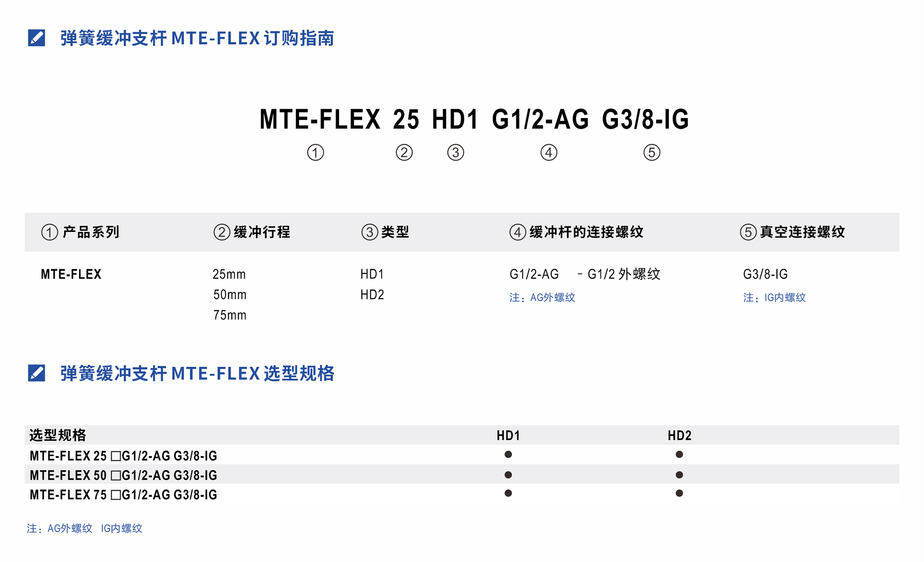Click the empty box in MTE-FLEX 75 row

pyautogui.click(x=116, y=495)
